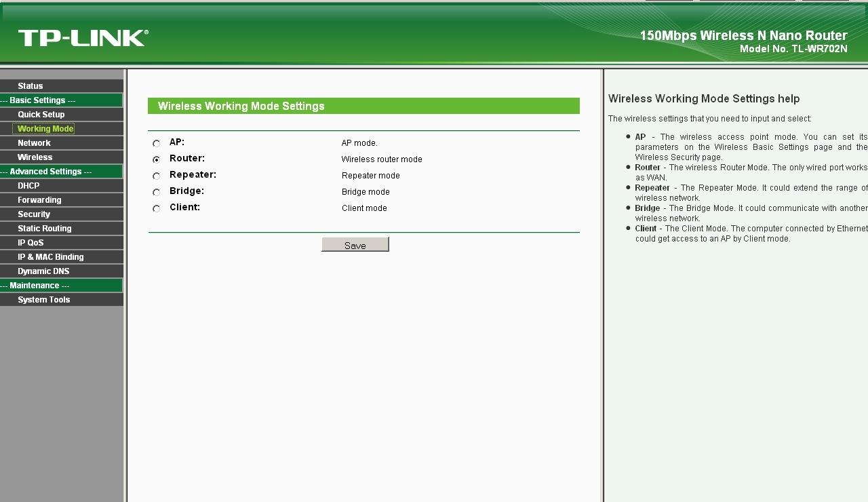868x502 pixels.
Task: Open the Status menu item
Action: pos(31,86)
